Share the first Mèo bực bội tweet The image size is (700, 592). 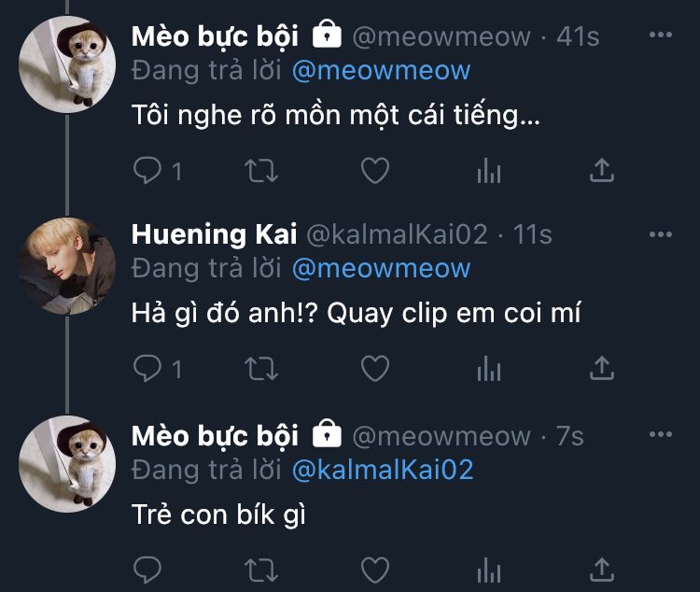[x=602, y=170]
